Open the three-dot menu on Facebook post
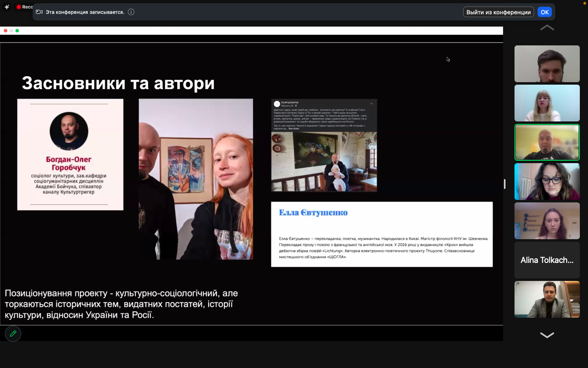This screenshot has width=588, height=368. coord(372,103)
